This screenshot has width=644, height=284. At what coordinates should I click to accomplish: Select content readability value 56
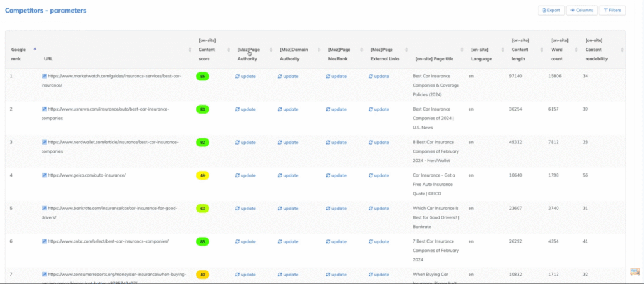coord(586,175)
